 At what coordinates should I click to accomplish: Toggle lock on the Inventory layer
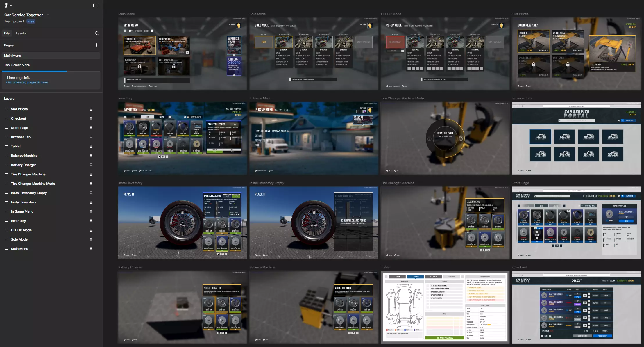[91, 221]
